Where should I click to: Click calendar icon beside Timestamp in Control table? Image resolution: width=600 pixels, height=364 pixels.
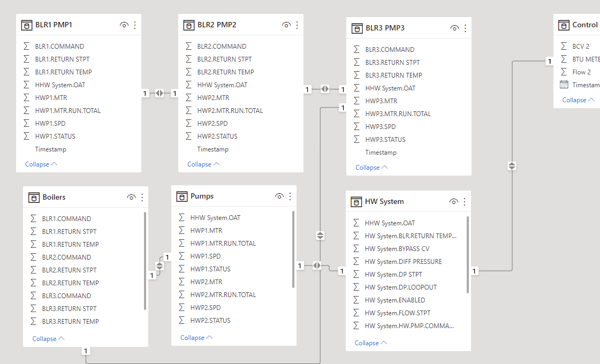pyautogui.click(x=564, y=85)
